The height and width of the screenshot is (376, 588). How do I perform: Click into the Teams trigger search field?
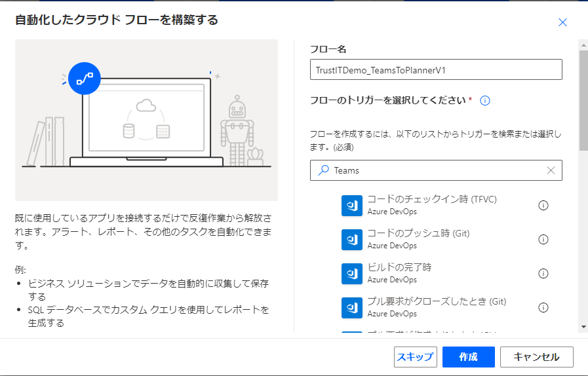click(x=436, y=170)
